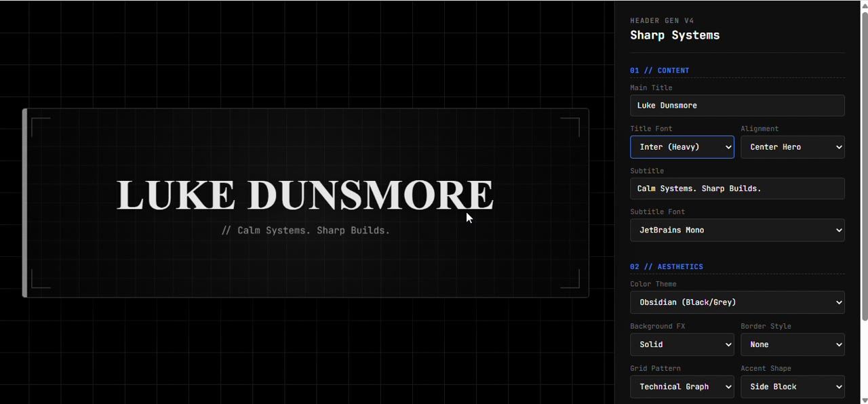Click the scrollbar down arrow
868x404 pixels.
tap(864, 399)
